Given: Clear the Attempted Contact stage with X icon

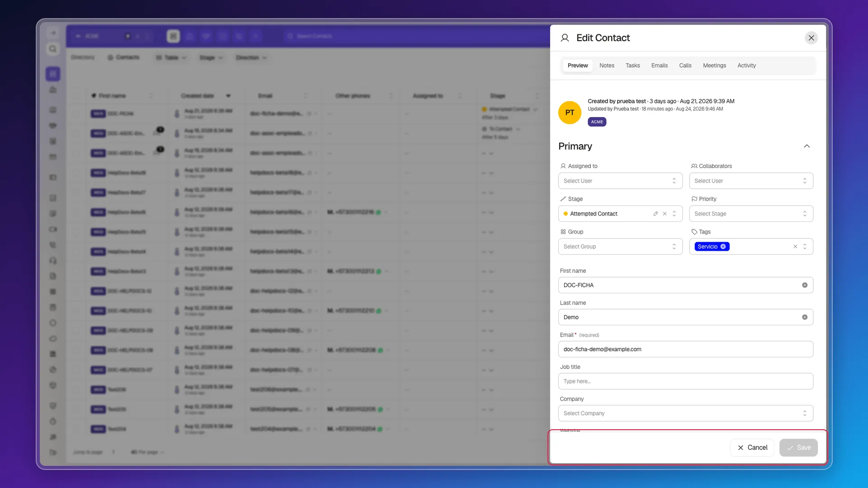Looking at the screenshot, I should [x=665, y=214].
